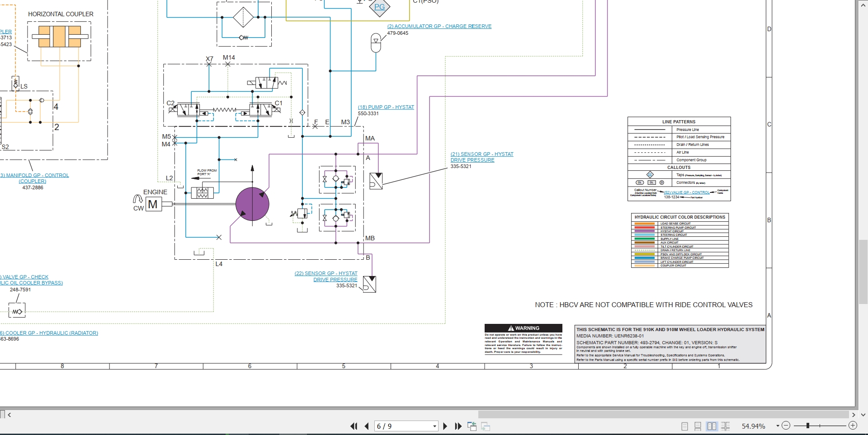This screenshot has height=435, width=868.
Task: Open Accumulator GP - Charge Reserve link
Action: click(439, 26)
